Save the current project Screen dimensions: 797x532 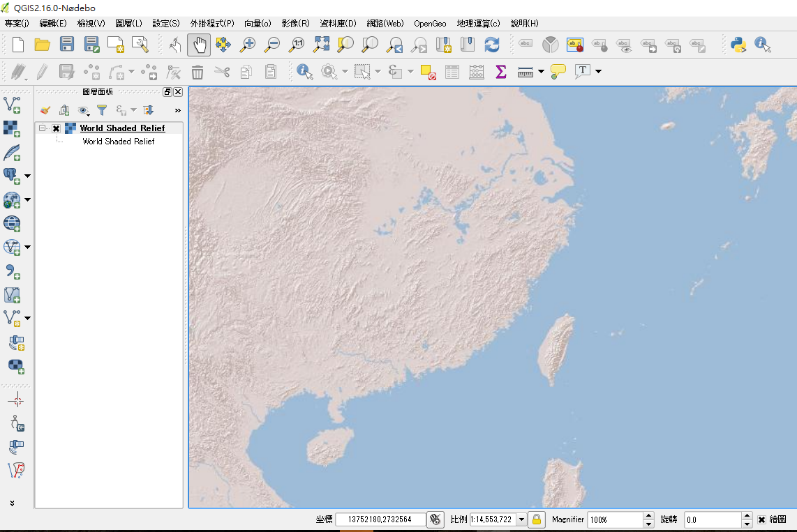coord(66,45)
